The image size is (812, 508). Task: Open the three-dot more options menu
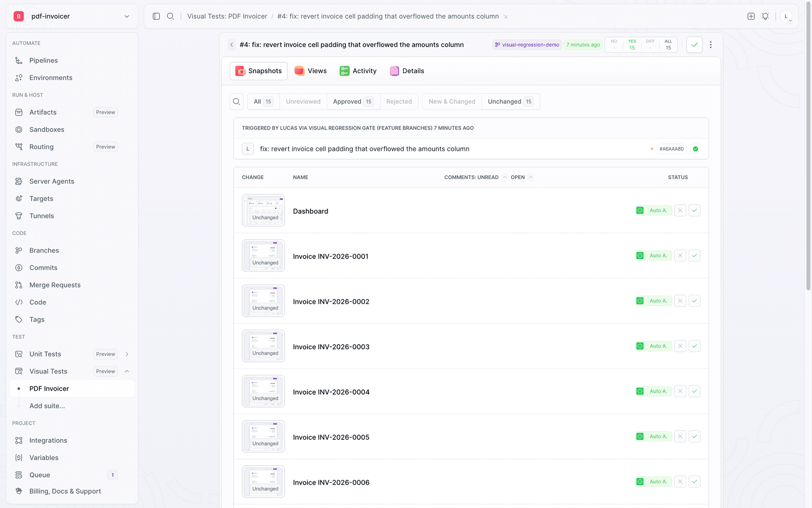[x=711, y=45]
